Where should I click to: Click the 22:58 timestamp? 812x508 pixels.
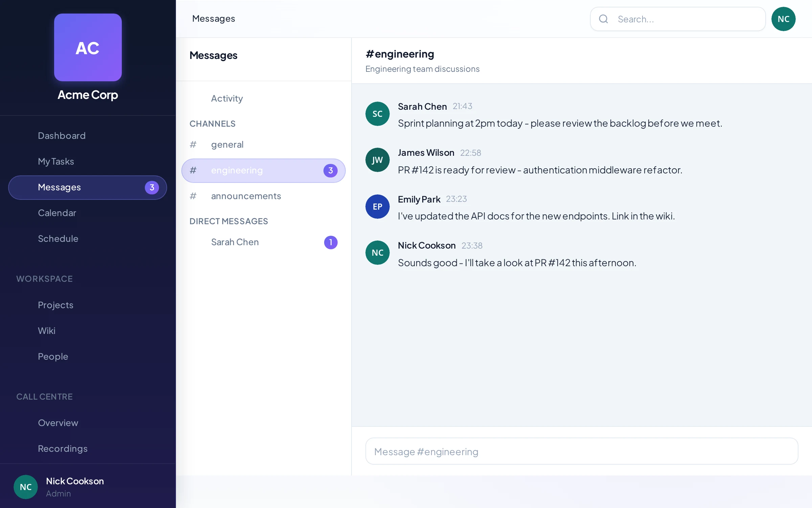click(471, 153)
